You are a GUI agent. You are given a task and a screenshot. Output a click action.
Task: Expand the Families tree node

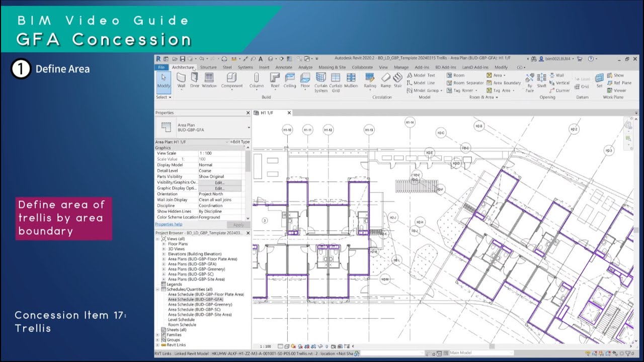[157, 335]
